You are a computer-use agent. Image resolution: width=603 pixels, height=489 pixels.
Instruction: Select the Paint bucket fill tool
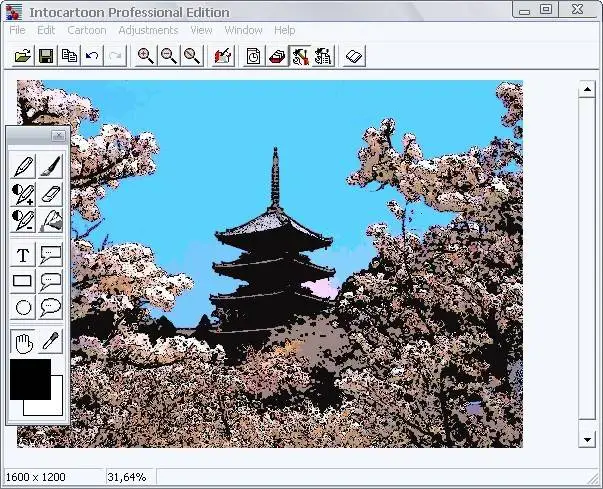point(50,220)
